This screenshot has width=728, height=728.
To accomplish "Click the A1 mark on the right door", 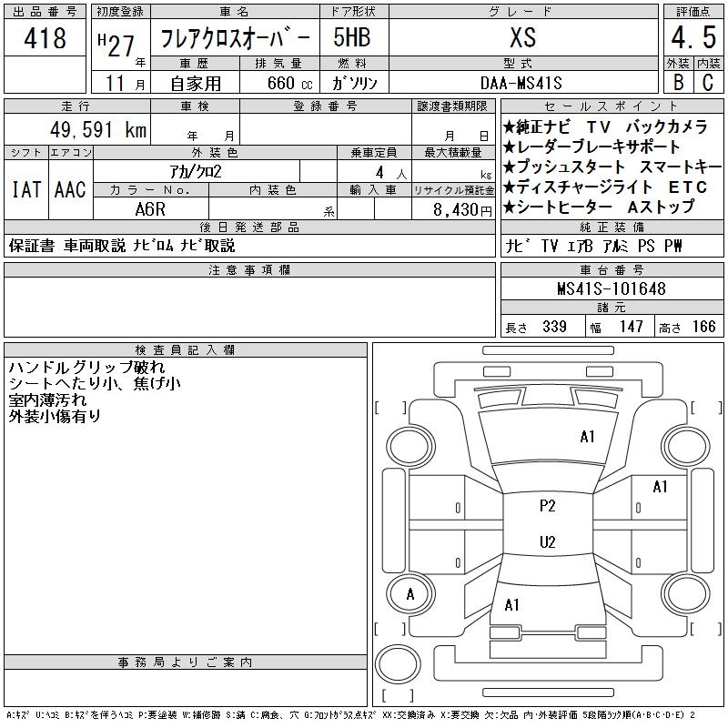I will pos(660,487).
